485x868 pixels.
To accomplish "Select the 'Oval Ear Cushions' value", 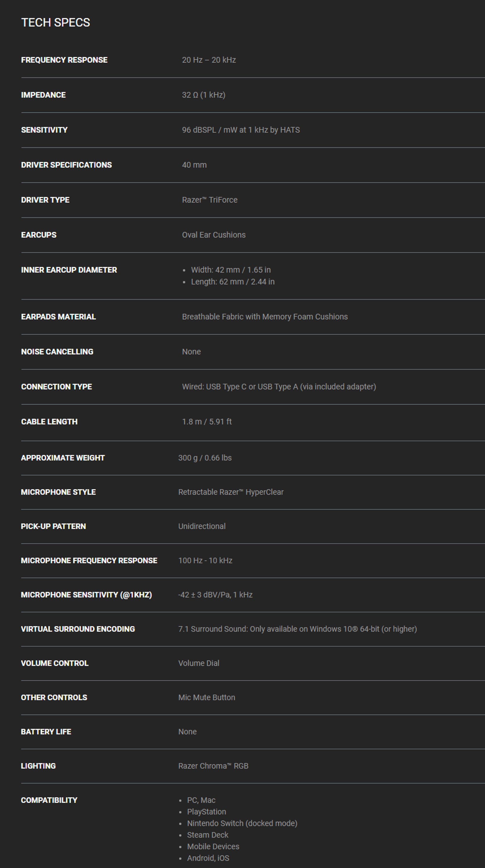I will (x=214, y=235).
